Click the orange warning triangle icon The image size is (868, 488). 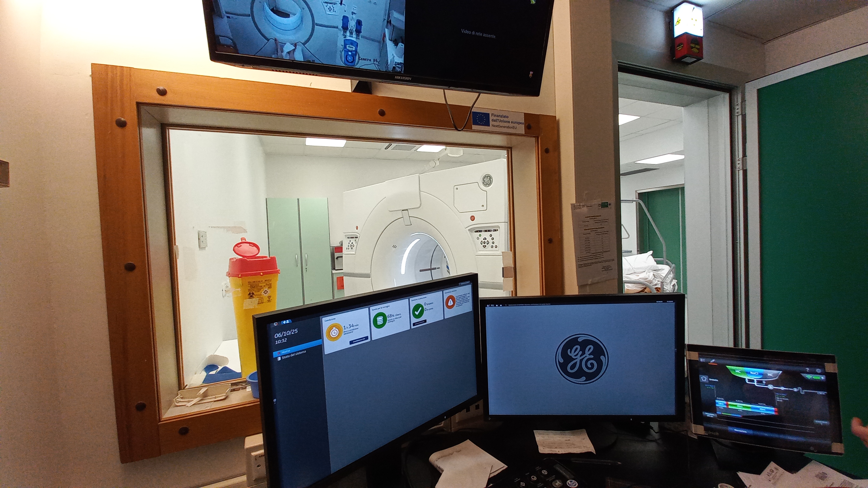click(x=450, y=302)
